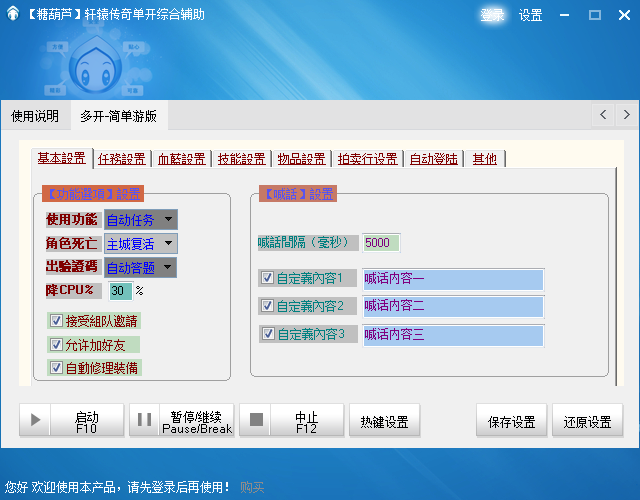640x500 pixels.
Task: Open the 出驗證碼 dropdown showing 自动答题
Action: pyautogui.click(x=140, y=267)
